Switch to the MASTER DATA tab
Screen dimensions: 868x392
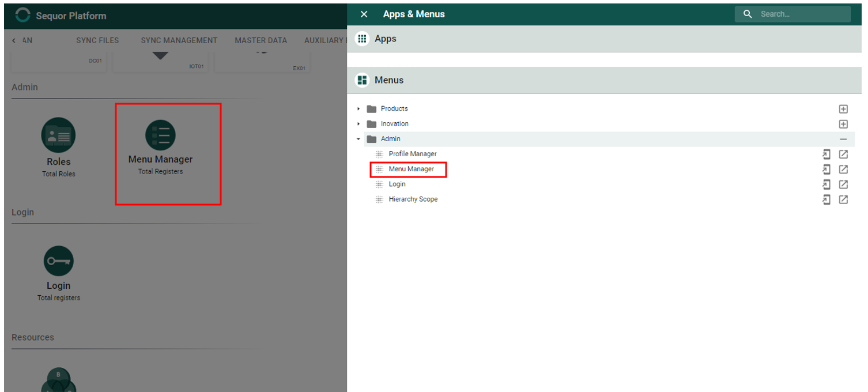261,40
